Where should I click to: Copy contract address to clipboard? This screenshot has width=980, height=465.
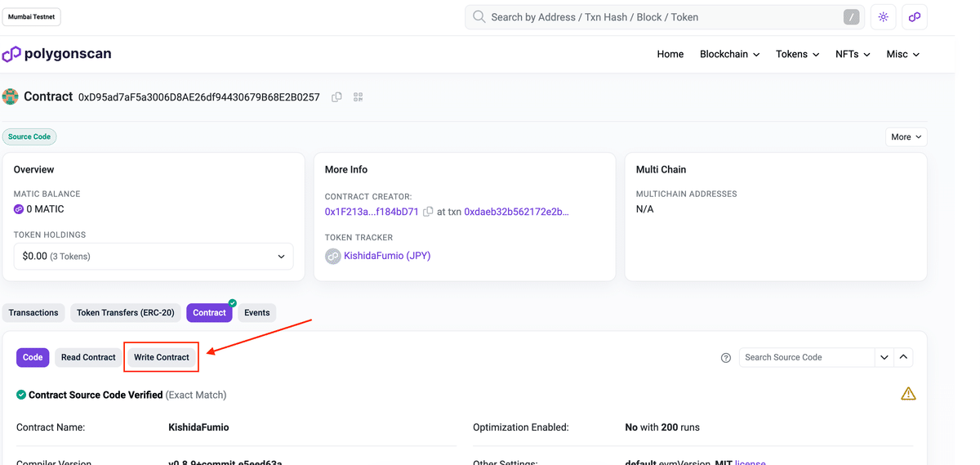(x=336, y=96)
